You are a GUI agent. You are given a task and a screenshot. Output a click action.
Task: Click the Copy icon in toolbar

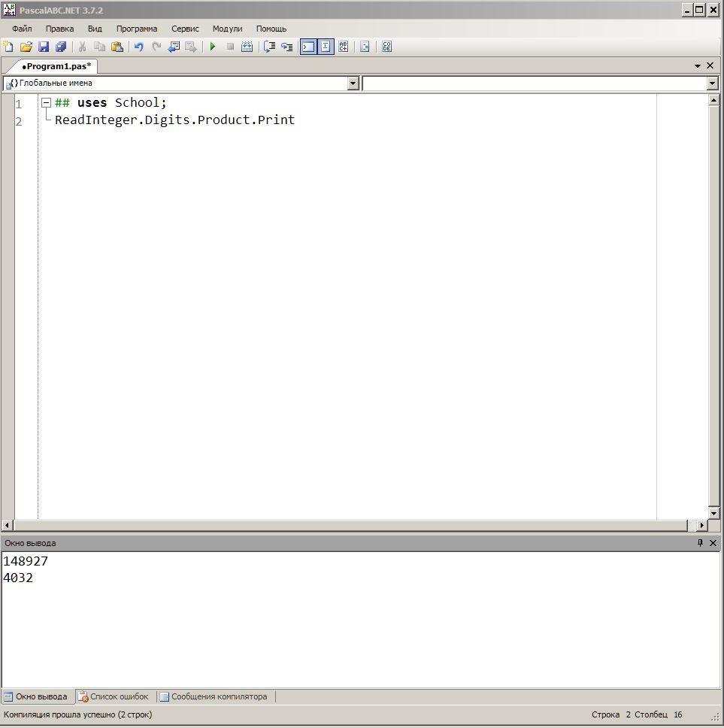pos(99,47)
